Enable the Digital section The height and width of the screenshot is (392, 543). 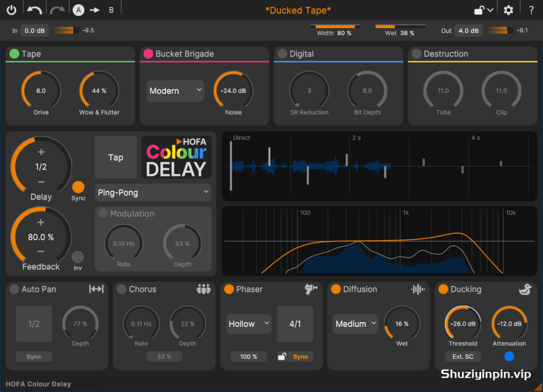[282, 54]
